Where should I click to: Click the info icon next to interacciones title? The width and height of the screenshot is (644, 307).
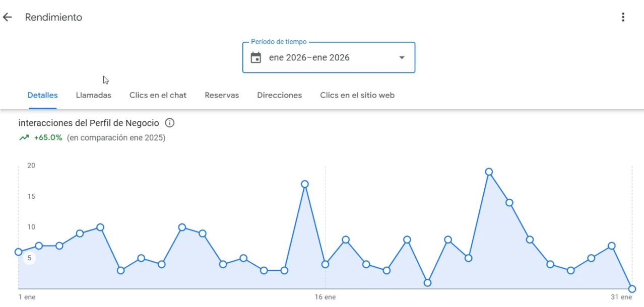point(170,123)
